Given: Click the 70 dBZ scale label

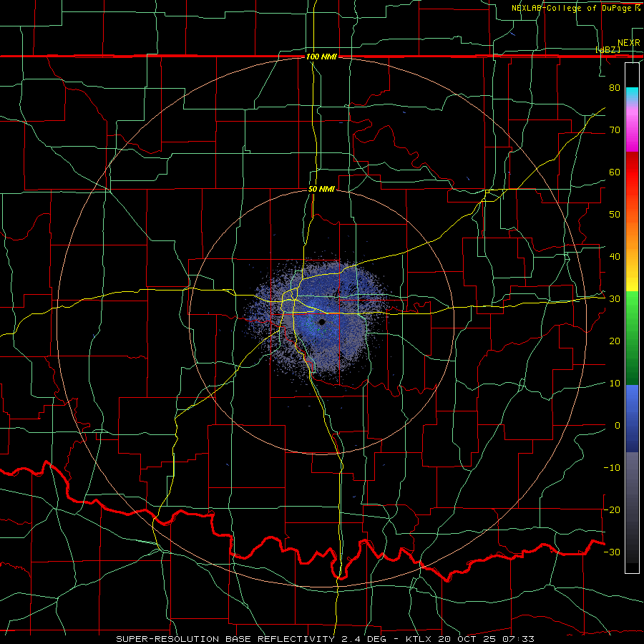Looking at the screenshot, I should coord(615,130).
